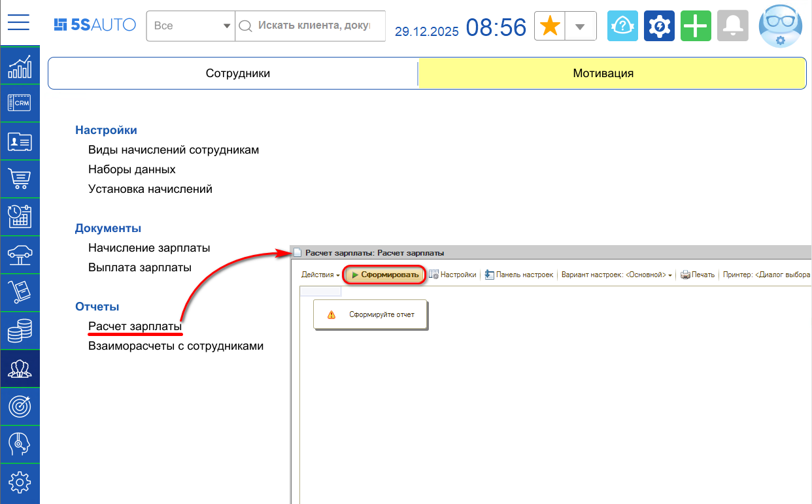
Task: Open the 'Все' search filter dropdown
Action: pos(190,26)
